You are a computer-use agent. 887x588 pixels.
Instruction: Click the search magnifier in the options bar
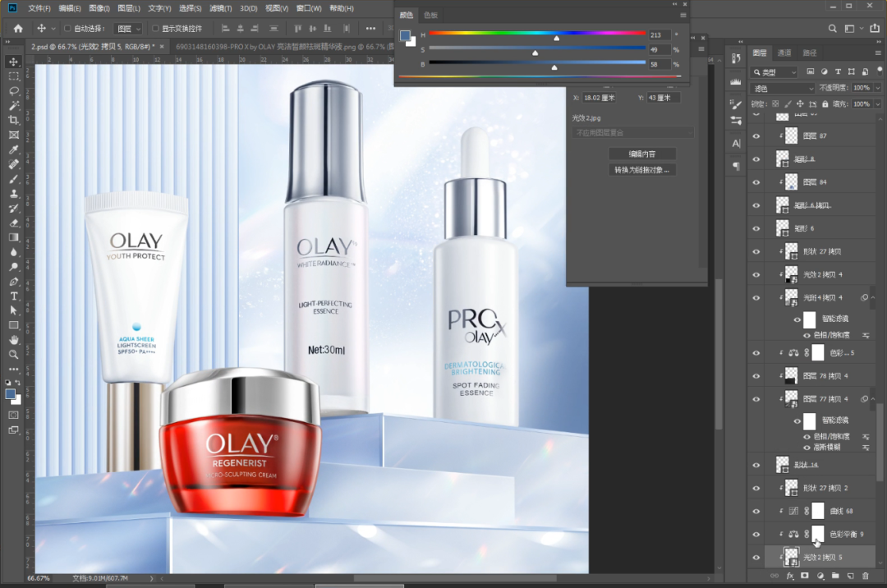click(x=832, y=28)
